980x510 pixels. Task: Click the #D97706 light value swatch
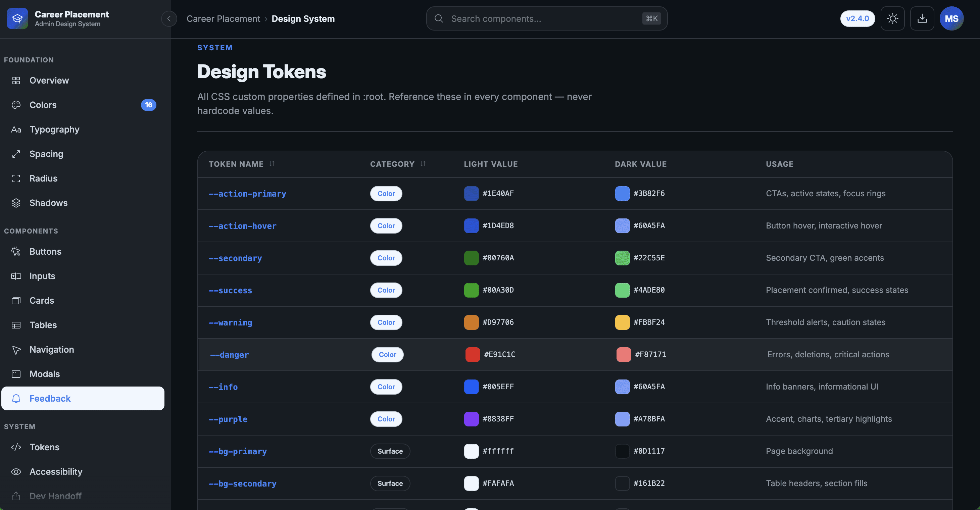(471, 322)
